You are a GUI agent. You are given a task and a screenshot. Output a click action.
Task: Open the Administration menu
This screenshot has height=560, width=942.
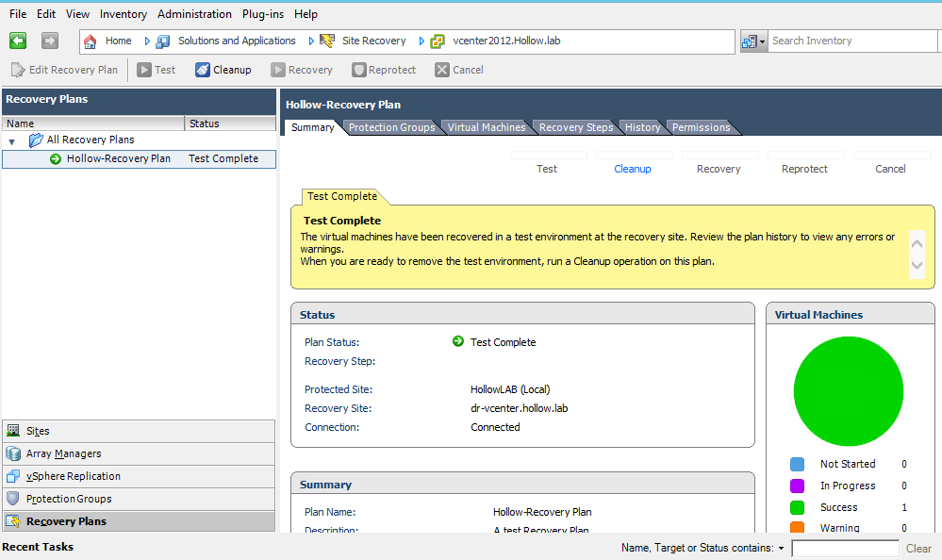(x=194, y=14)
